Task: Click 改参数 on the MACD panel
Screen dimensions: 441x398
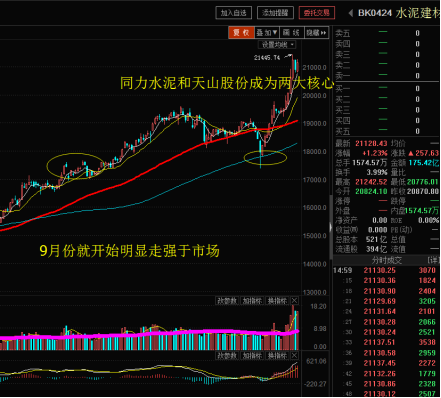Action: (x=227, y=356)
